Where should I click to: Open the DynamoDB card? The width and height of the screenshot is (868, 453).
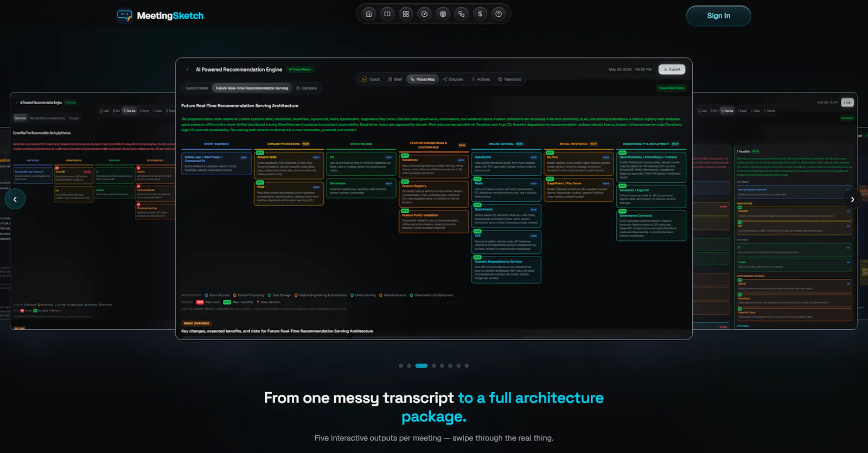[x=507, y=163]
